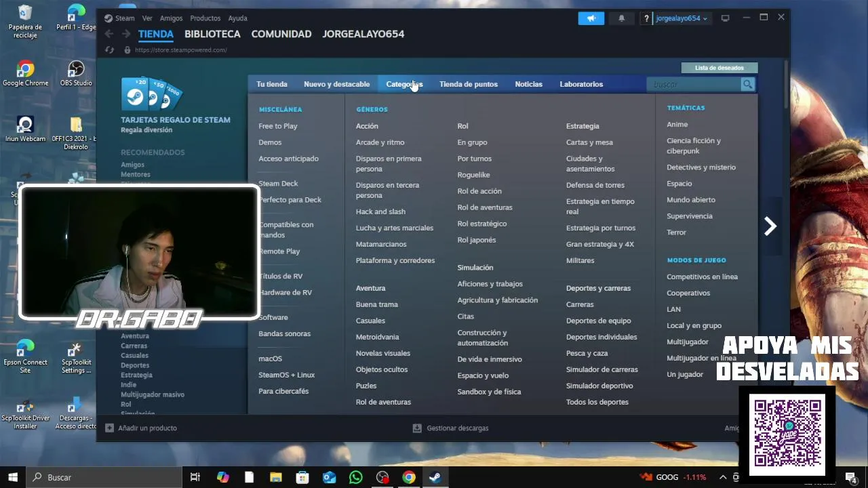Click the Añadir un producto plus icon
Image resolution: width=868 pixels, height=488 pixels.
pos(110,428)
